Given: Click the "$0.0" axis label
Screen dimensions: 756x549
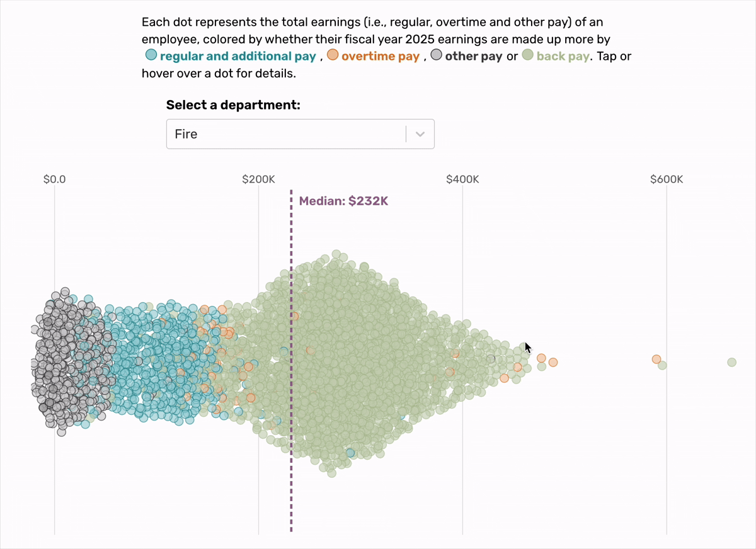Looking at the screenshot, I should point(55,179).
